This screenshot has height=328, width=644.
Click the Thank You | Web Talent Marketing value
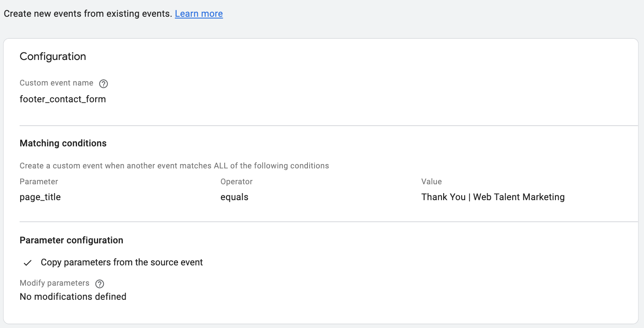tap(493, 197)
